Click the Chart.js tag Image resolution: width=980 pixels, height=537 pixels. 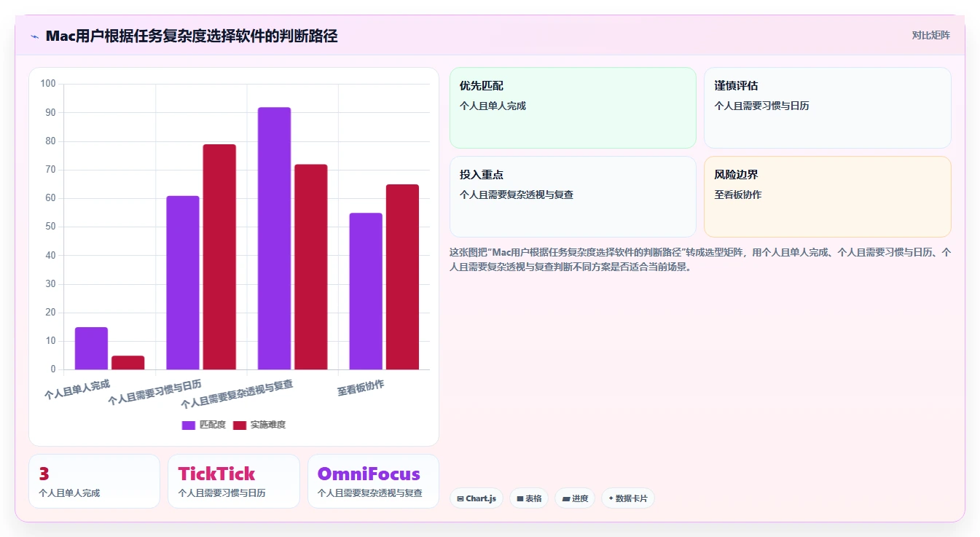tap(476, 498)
